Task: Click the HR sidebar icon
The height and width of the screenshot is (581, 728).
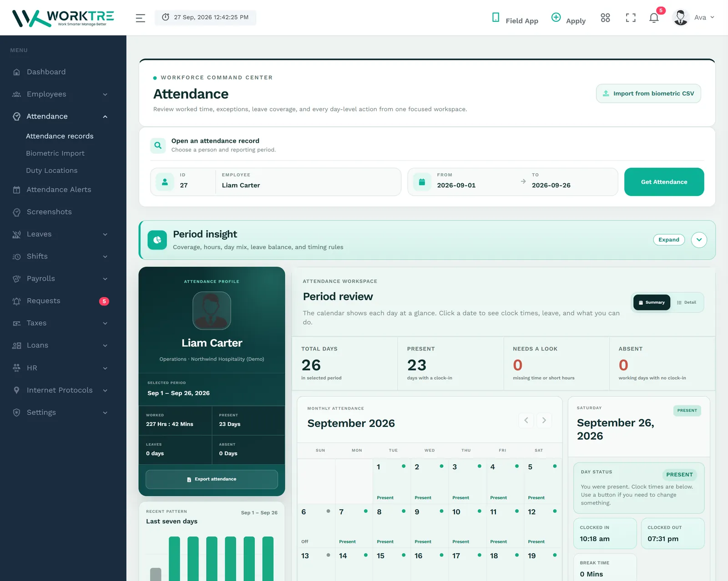Action: coord(17,368)
